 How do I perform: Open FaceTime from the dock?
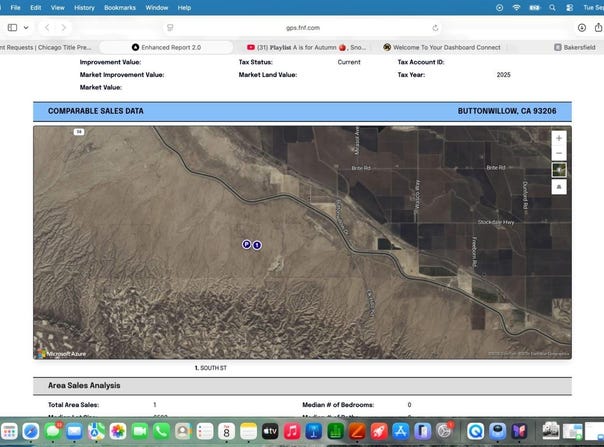click(140, 431)
